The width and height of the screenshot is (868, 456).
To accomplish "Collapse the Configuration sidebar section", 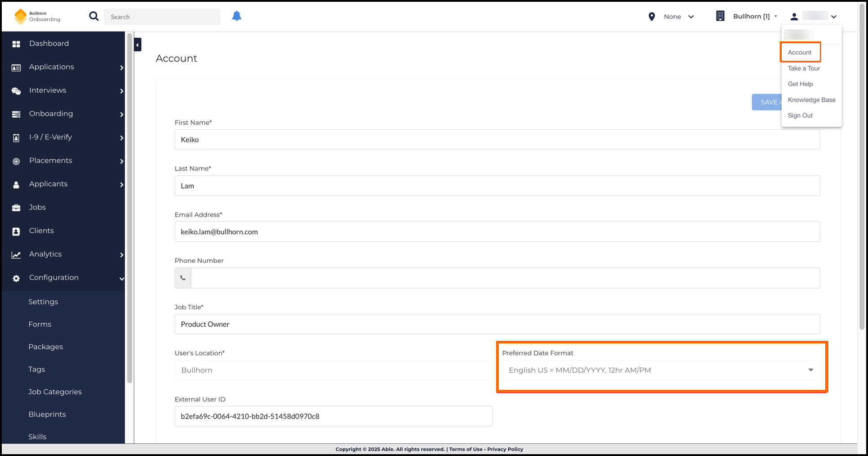I will [x=122, y=279].
